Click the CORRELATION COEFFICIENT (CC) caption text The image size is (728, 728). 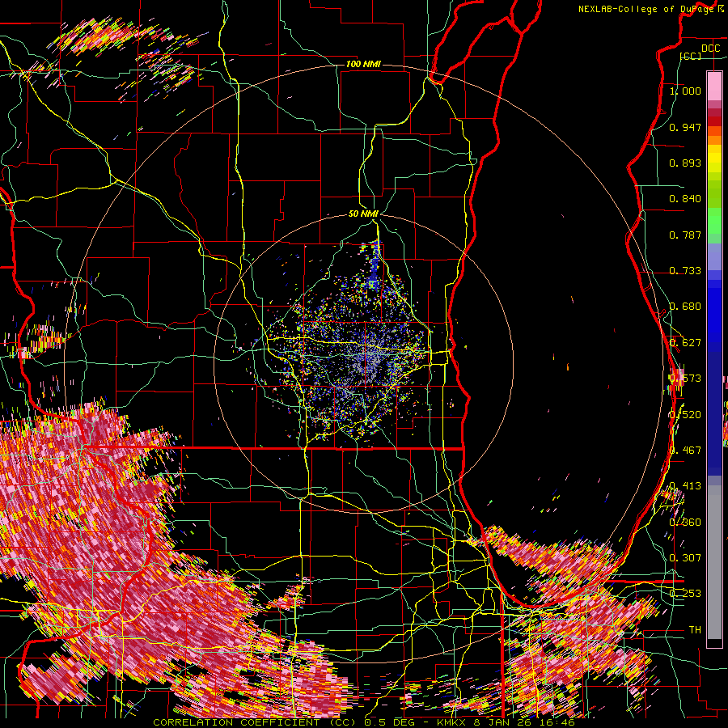(255, 722)
